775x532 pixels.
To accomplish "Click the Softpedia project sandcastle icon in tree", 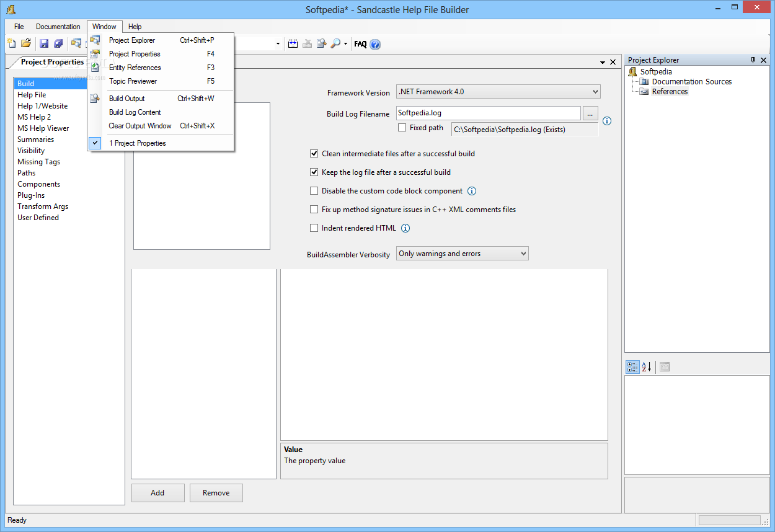I will [633, 72].
